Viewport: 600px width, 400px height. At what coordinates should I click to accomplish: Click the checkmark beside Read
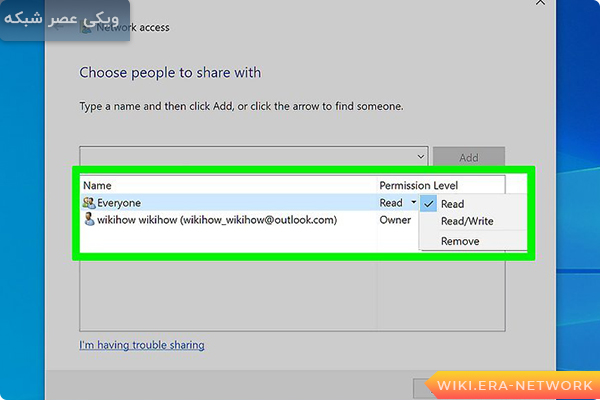[x=429, y=204]
